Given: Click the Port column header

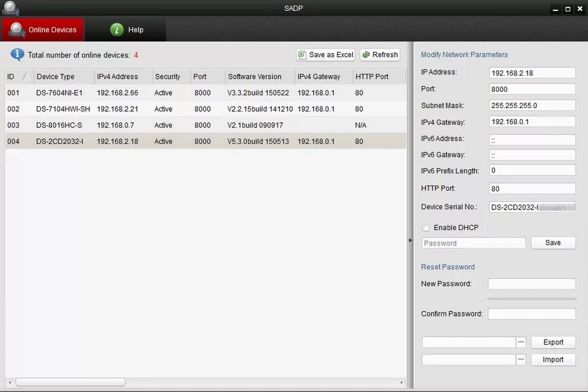Looking at the screenshot, I should tap(208, 76).
